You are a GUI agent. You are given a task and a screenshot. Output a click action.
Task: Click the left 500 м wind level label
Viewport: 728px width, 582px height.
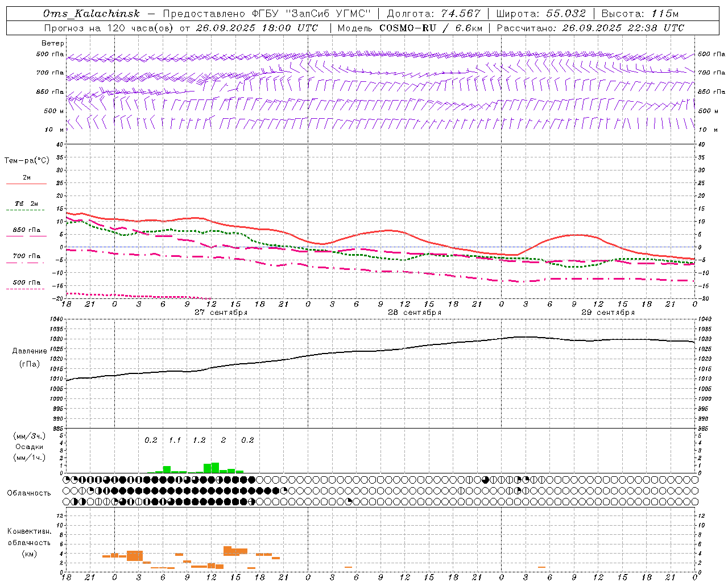pyautogui.click(x=54, y=111)
